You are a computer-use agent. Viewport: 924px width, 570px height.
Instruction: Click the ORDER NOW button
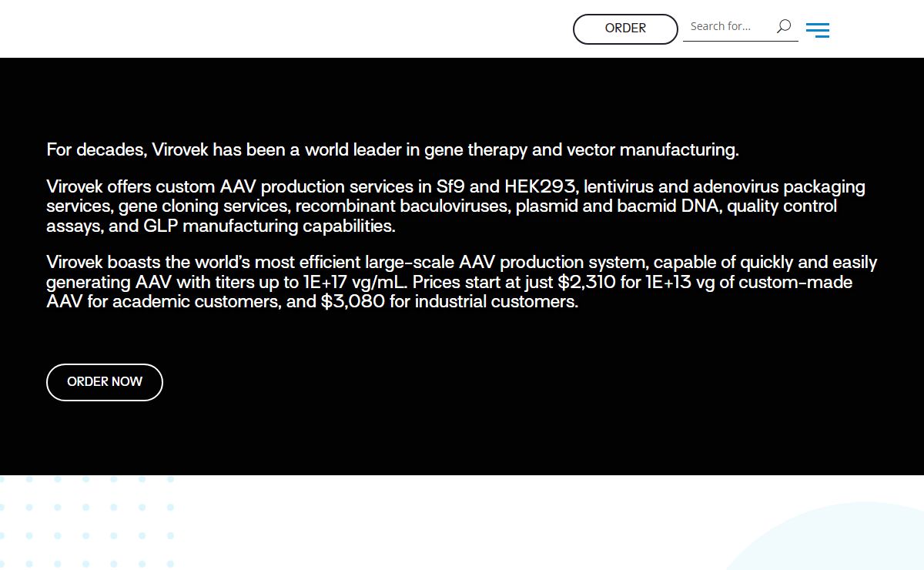pyautogui.click(x=105, y=382)
